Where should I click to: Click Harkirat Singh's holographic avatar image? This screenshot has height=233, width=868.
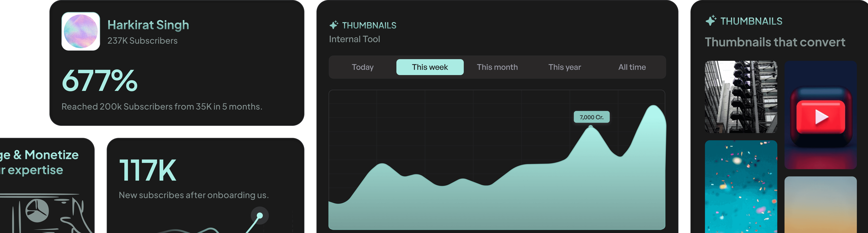81,31
